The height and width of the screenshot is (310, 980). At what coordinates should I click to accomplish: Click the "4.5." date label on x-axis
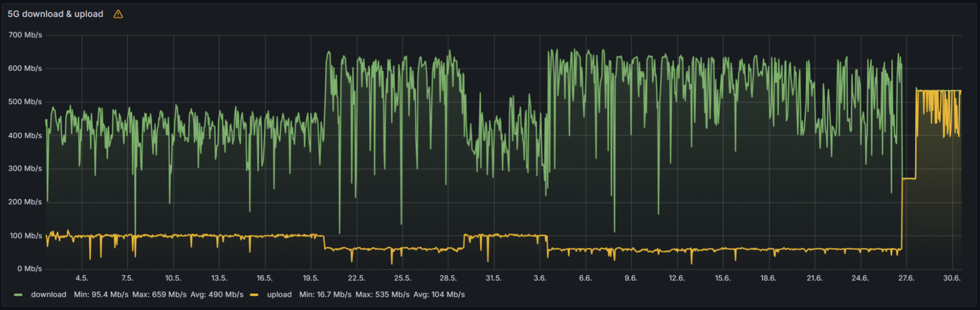pos(82,278)
